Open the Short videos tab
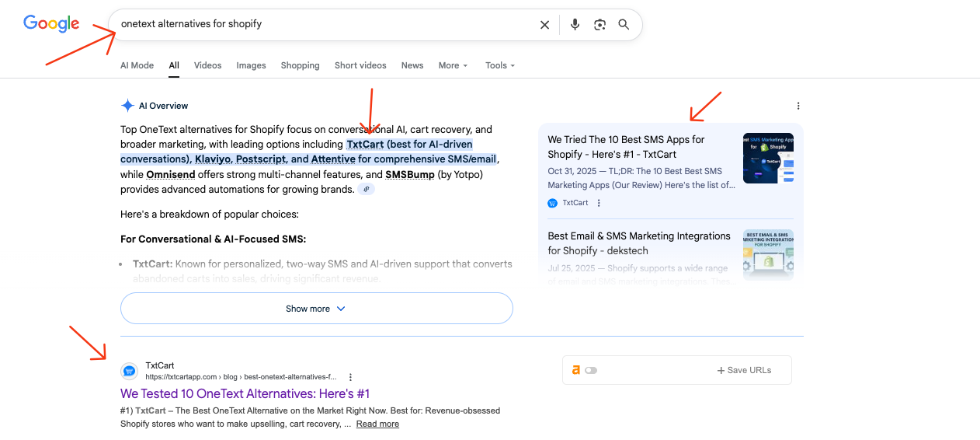The image size is (980, 440). click(360, 65)
